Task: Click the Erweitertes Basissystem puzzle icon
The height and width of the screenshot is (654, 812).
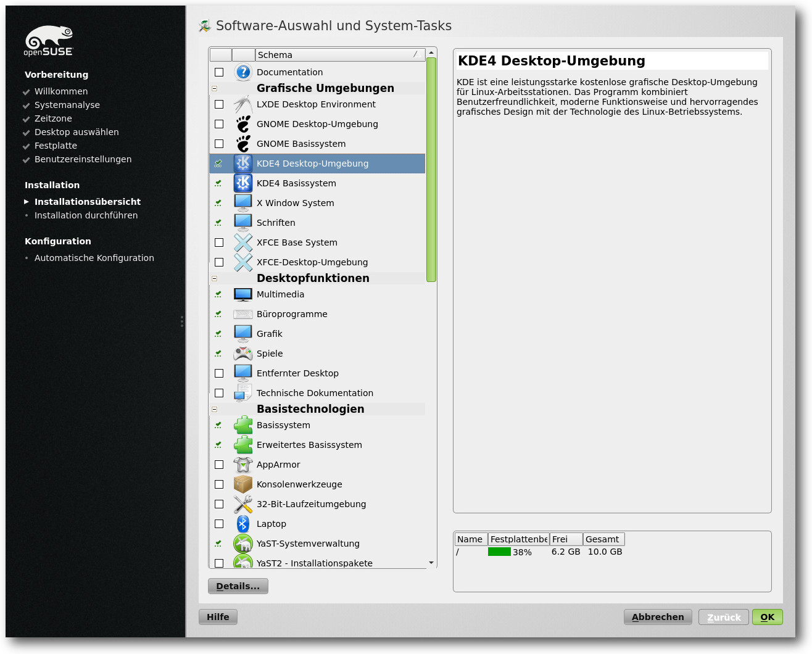Action: 243,445
